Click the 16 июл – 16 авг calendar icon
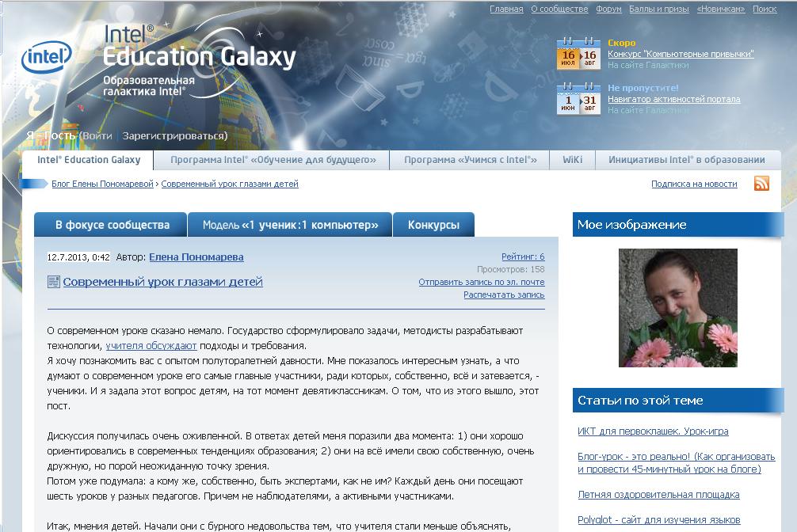The image size is (797, 532). coord(578,54)
